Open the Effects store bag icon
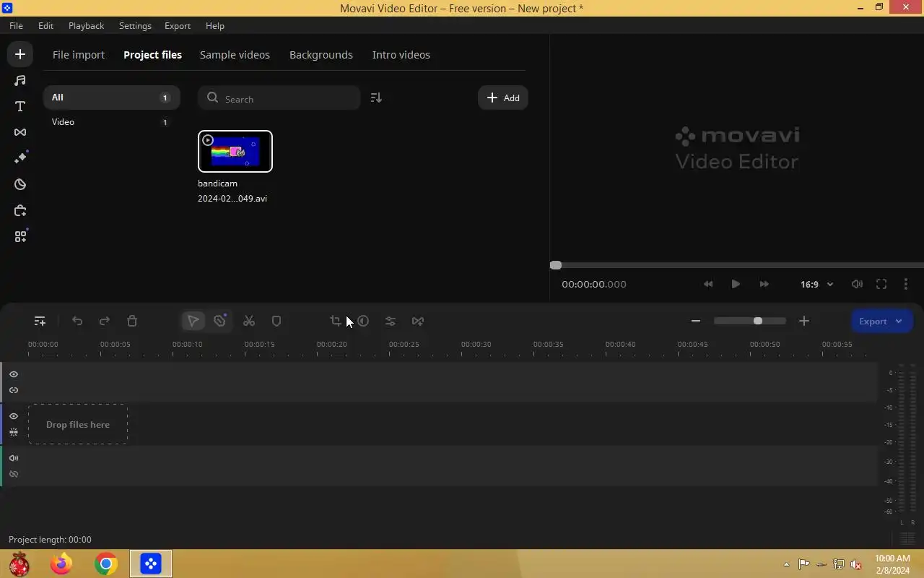This screenshot has height=578, width=924. coord(20,210)
